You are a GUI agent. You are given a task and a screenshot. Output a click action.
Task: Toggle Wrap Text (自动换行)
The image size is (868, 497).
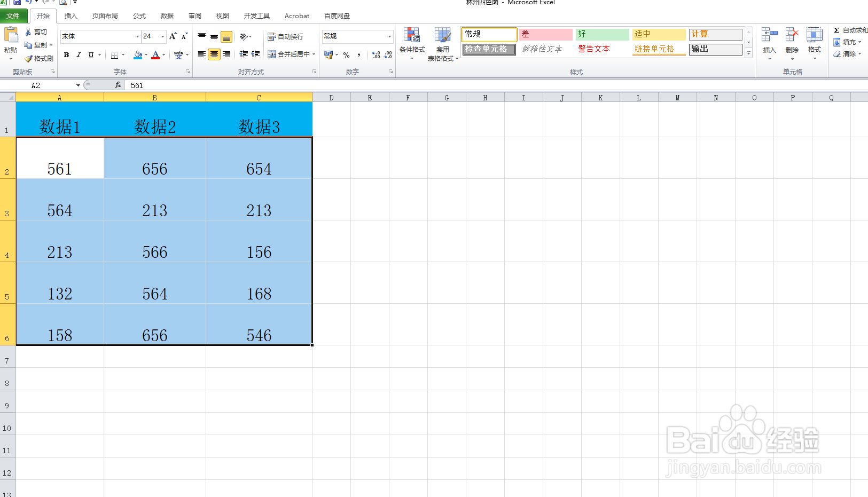click(x=286, y=37)
